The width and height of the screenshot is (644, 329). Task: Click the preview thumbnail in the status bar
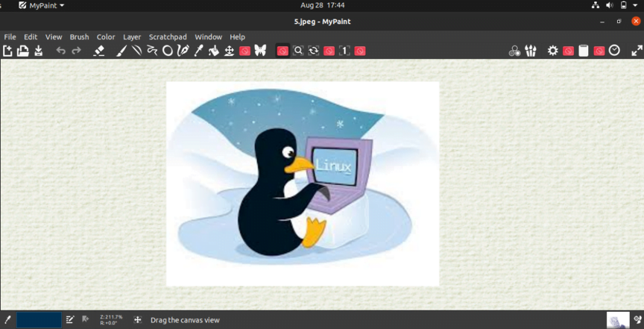click(618, 320)
